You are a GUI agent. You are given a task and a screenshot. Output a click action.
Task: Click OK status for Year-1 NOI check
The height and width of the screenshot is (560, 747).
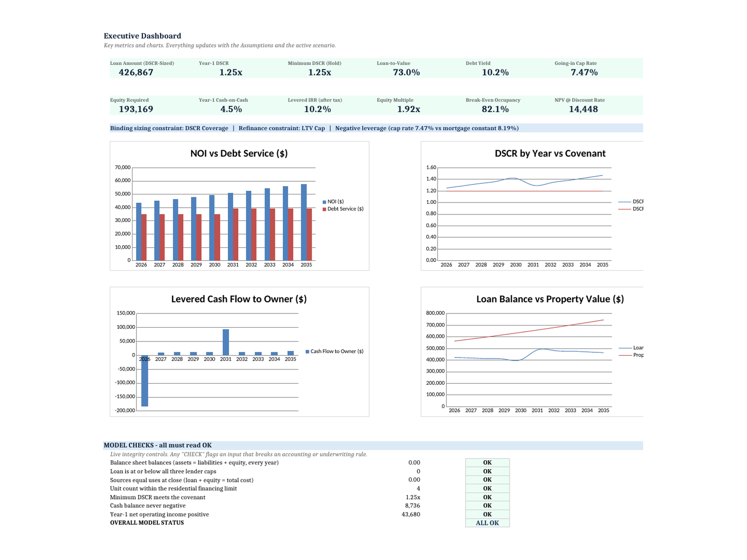[487, 514]
